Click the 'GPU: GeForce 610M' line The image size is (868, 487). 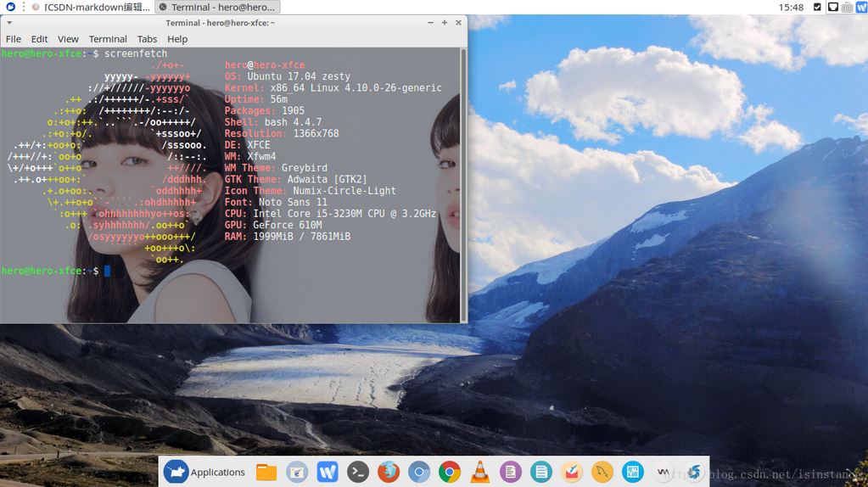tap(273, 225)
